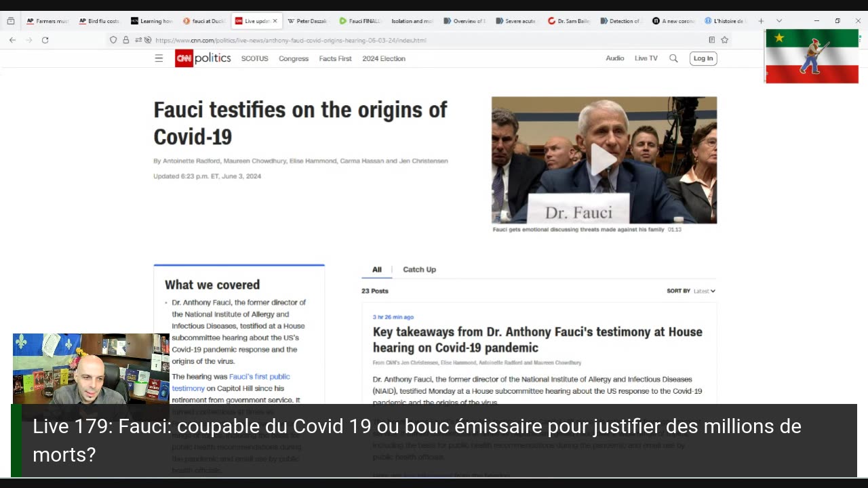Switch to the Overview of tab
868x488 pixels.
click(465, 21)
